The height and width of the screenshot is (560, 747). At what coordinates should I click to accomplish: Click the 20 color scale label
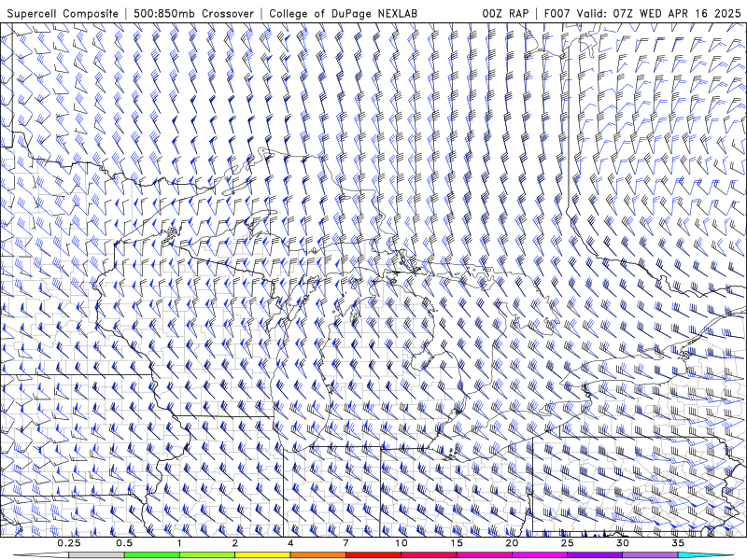click(512, 543)
